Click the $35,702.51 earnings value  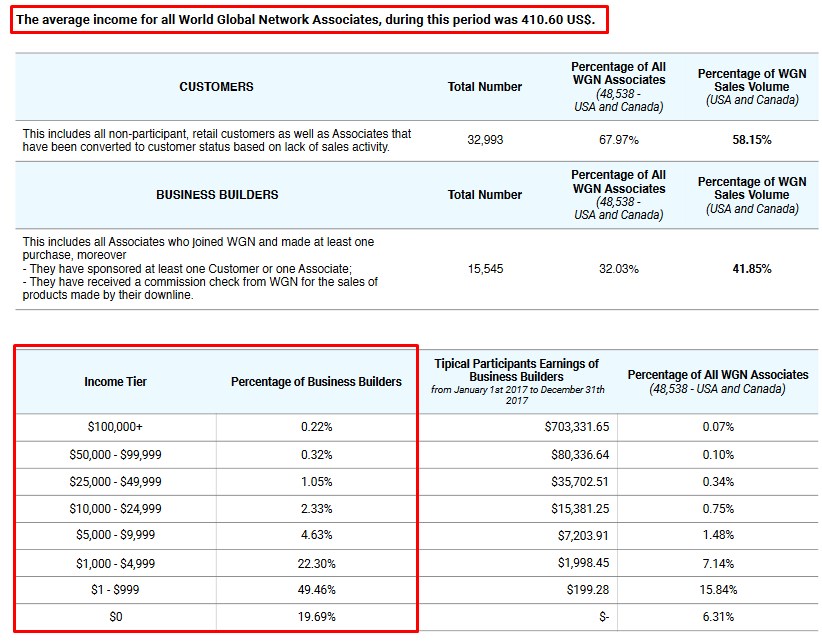click(580, 482)
